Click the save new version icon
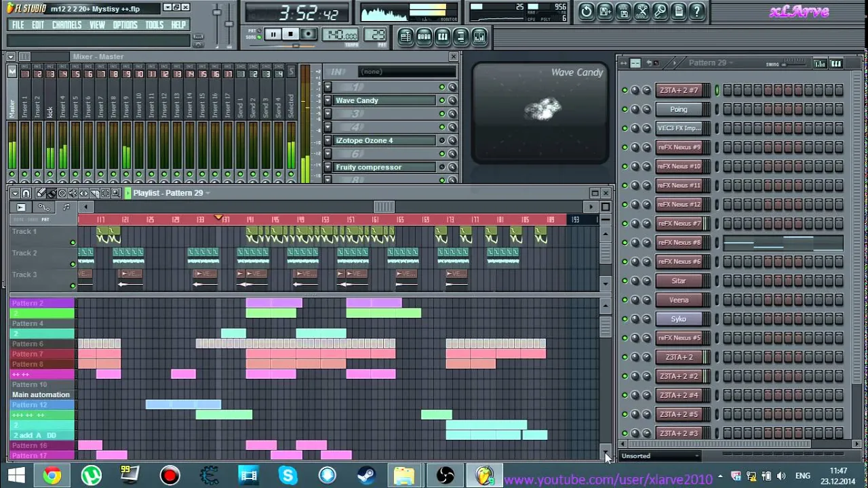 pyautogui.click(x=605, y=11)
